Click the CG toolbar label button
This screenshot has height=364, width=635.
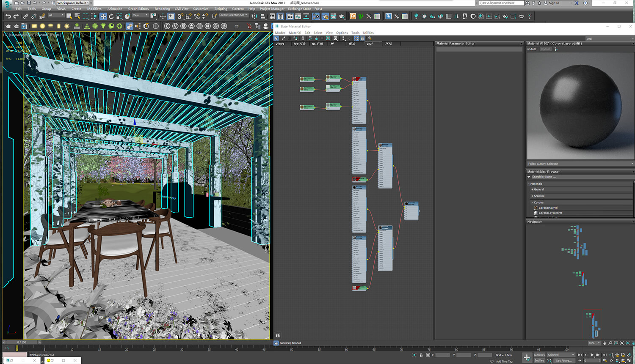[x=237, y=26]
